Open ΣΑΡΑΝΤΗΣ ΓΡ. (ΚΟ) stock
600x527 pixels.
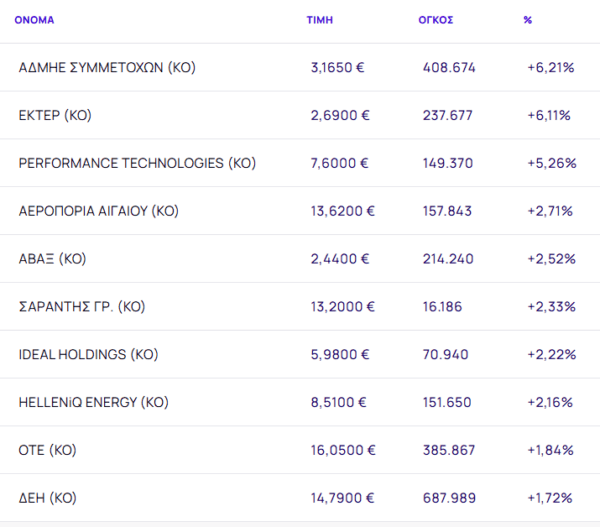(82, 307)
